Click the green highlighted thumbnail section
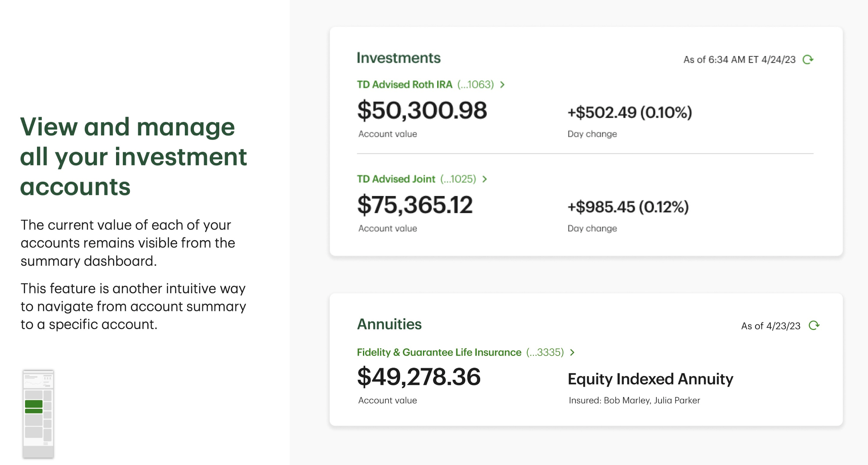868x465 pixels. (34, 404)
